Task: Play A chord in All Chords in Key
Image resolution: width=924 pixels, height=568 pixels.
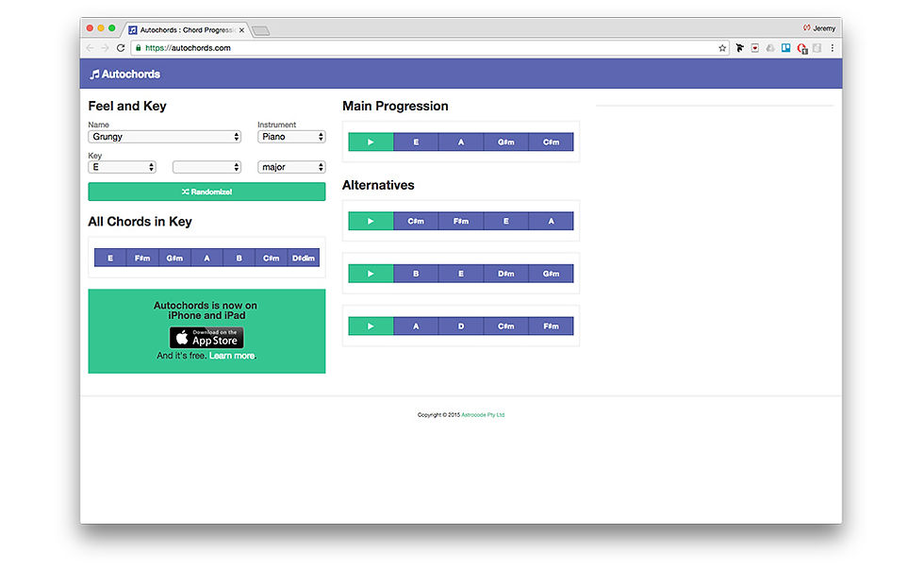Action: click(206, 258)
